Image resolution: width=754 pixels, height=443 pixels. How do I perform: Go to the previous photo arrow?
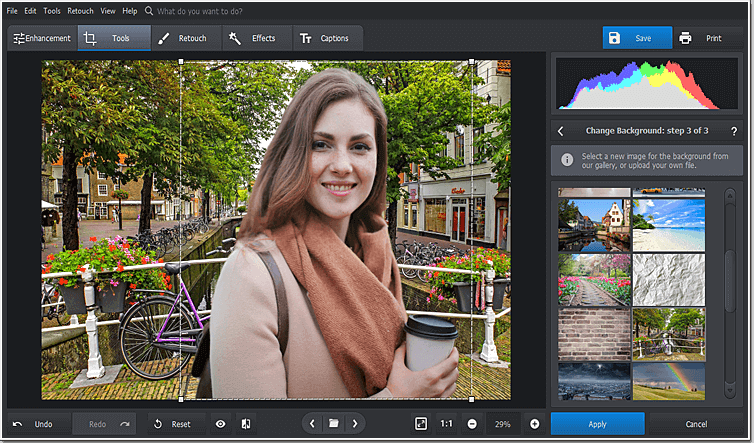pos(312,424)
